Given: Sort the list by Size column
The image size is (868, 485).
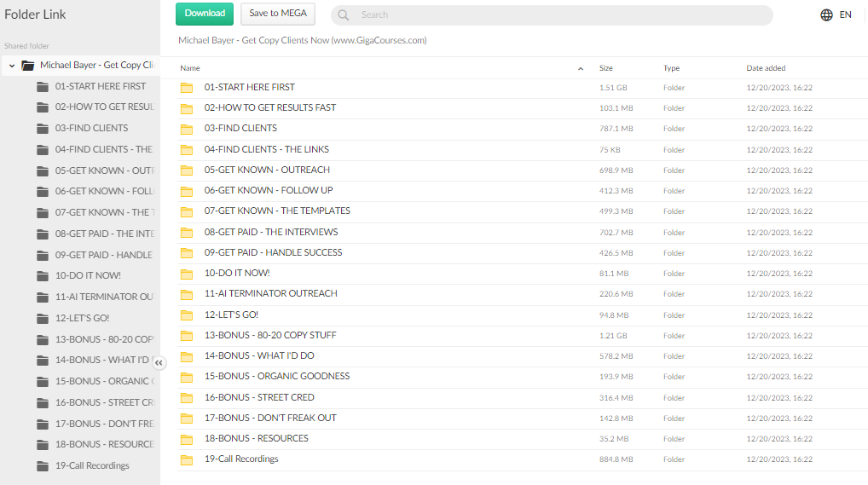Looking at the screenshot, I should [606, 68].
